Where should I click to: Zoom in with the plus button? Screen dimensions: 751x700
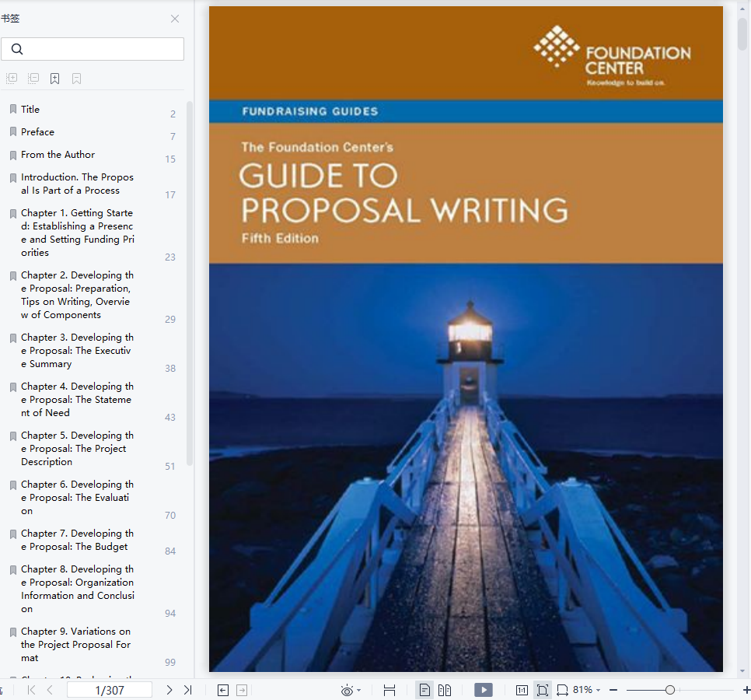tap(746, 690)
